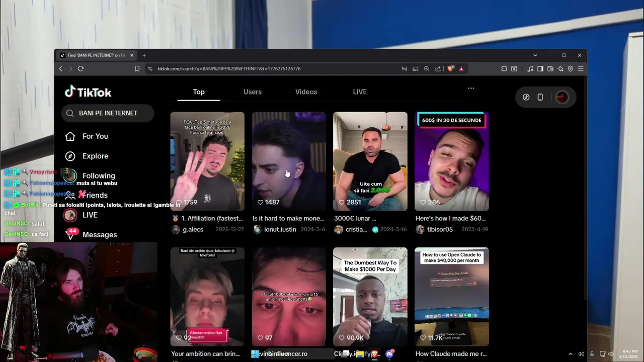The height and width of the screenshot is (362, 644).
Task: Open a new browser tab
Action: (144, 55)
